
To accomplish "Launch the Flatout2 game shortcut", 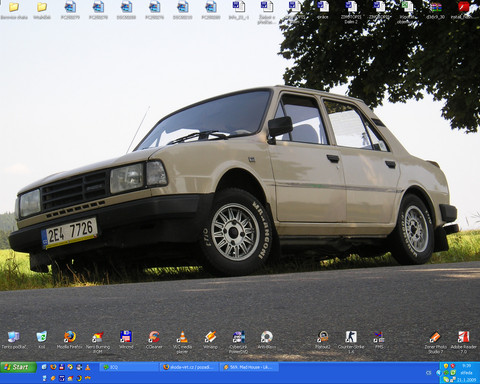I will 323,340.
